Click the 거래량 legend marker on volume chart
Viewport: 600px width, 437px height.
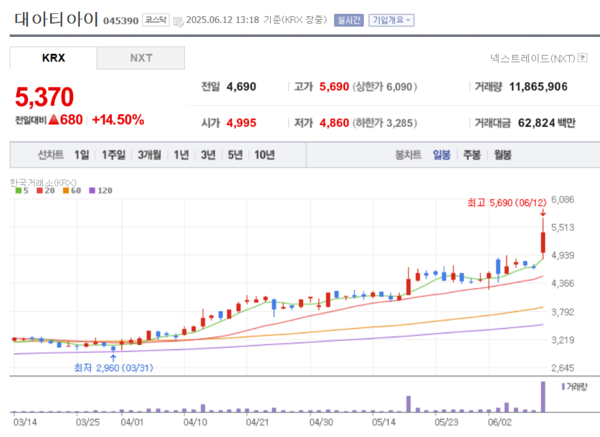[x=563, y=387]
